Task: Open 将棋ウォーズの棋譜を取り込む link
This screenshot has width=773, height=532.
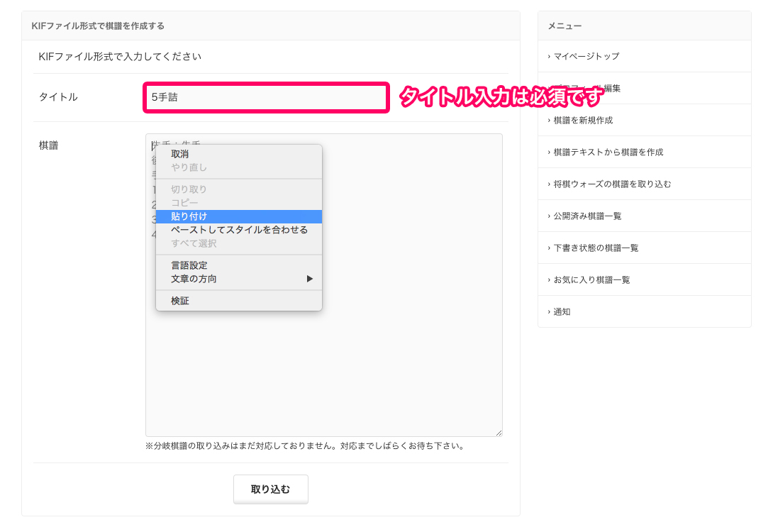Action: [x=612, y=184]
